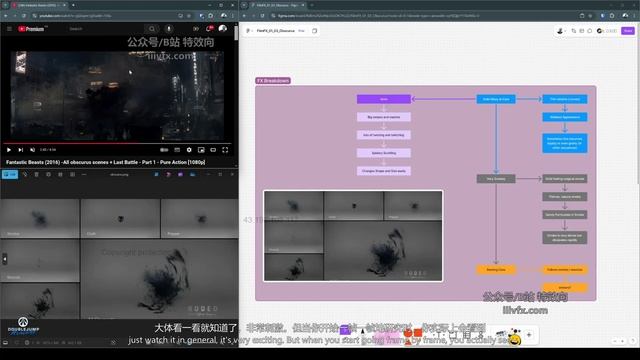Play the Fantastic Beasts video
Image resolution: width=640 pixels, height=360 pixels.
(x=9, y=150)
